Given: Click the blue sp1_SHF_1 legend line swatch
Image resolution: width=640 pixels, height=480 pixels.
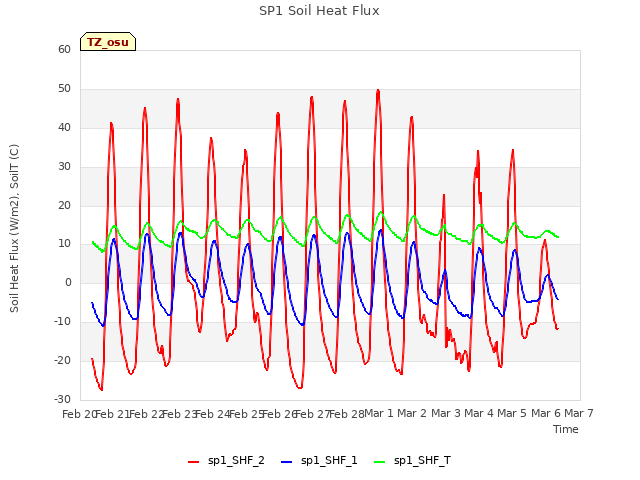Looking at the screenshot, I should pyautogui.click(x=287, y=462).
